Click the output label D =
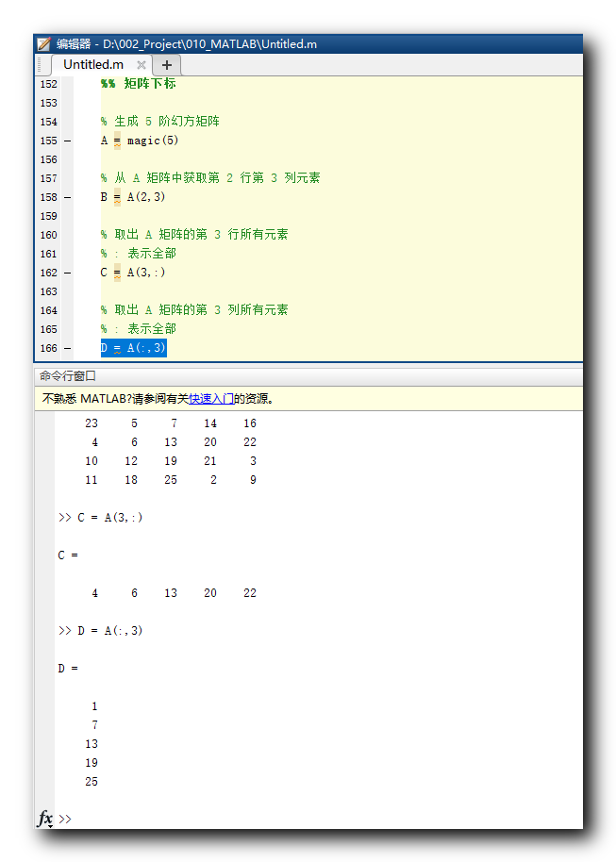Screen dimensions: 616x862 click(68, 669)
